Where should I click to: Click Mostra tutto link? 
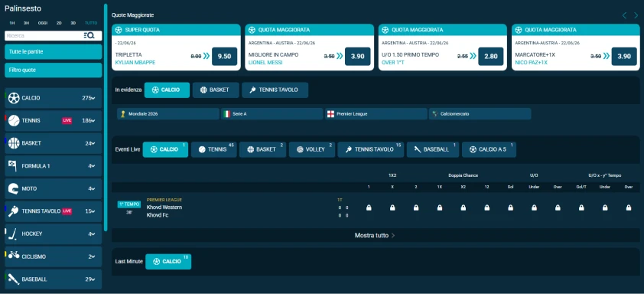pos(375,236)
